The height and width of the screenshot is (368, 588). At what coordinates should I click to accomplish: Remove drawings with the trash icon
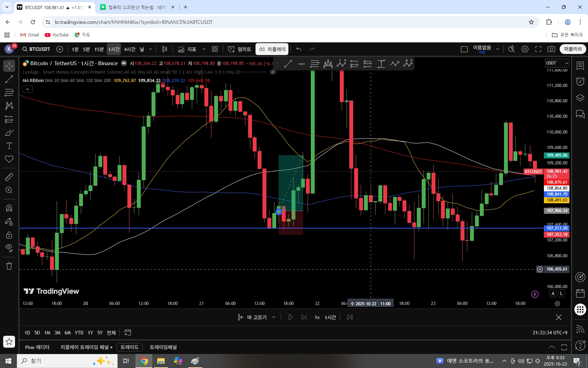9,266
